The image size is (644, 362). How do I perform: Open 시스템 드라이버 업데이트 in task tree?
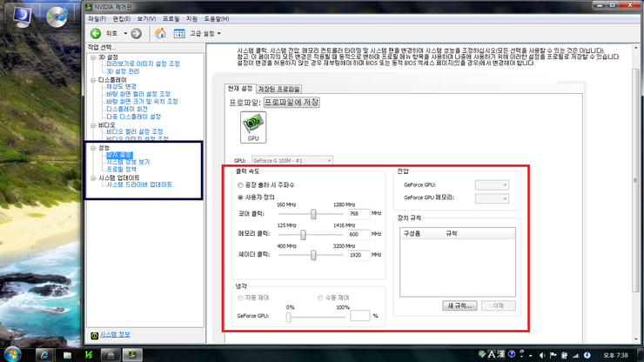[139, 184]
